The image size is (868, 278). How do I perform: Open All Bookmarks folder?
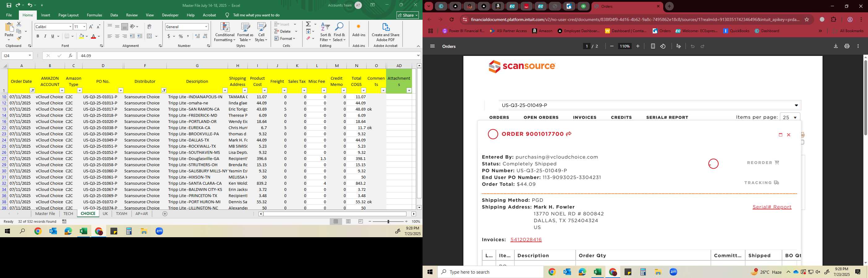(848, 31)
